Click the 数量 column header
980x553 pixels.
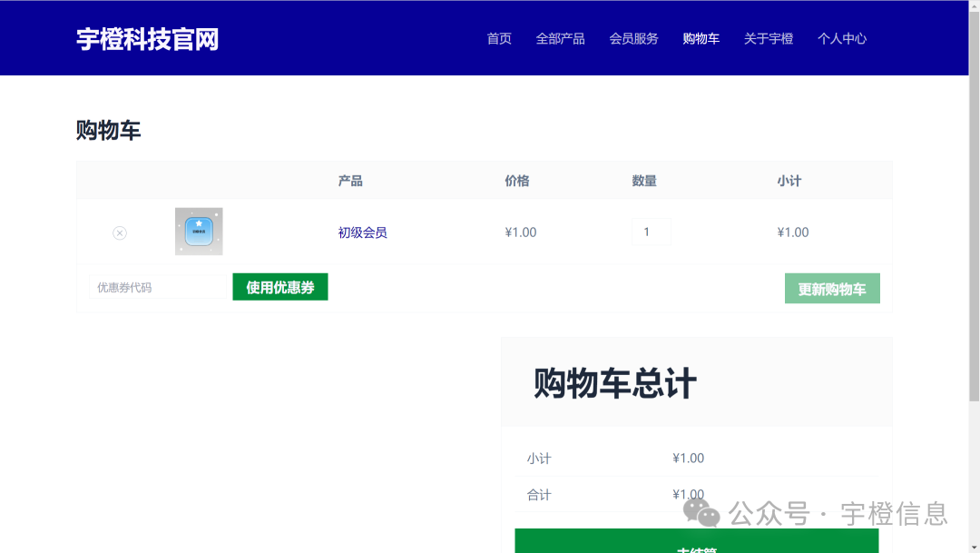click(643, 180)
